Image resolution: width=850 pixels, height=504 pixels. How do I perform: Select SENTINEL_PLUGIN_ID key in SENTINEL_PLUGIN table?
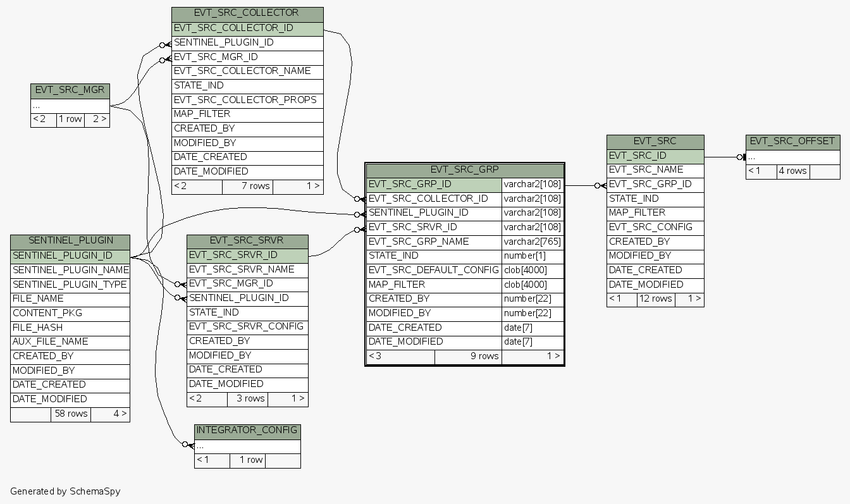coord(70,257)
